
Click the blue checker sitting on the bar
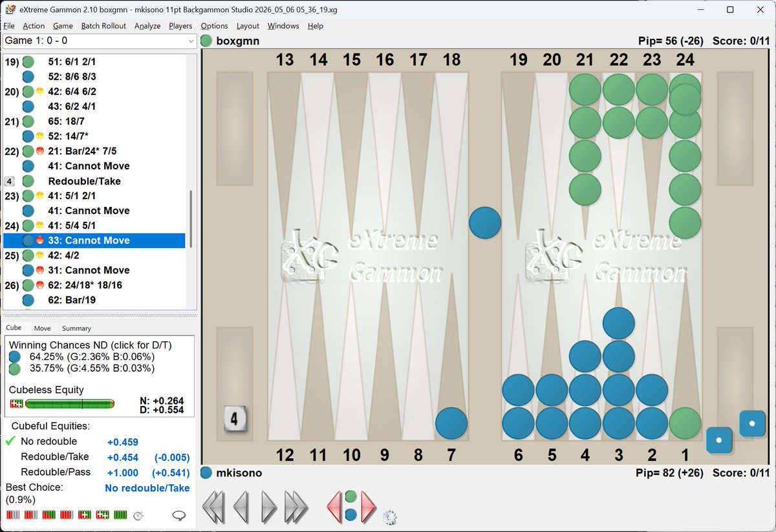485,223
